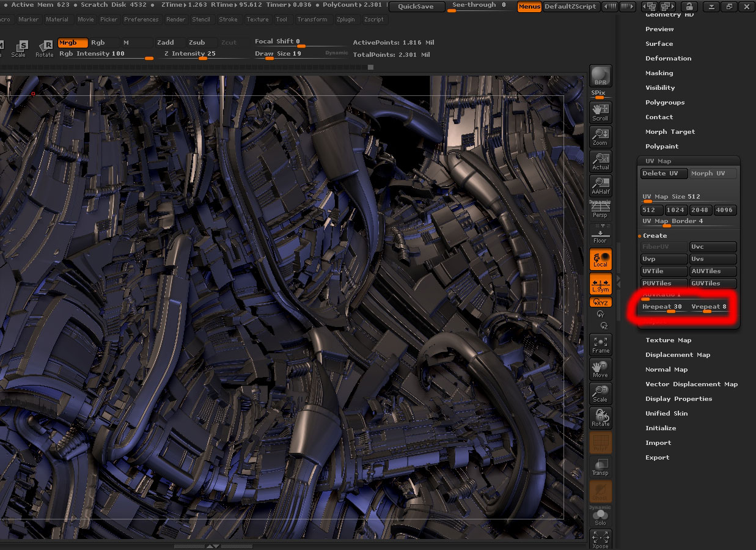
Task: Expand the Displacement Map section
Action: point(677,355)
